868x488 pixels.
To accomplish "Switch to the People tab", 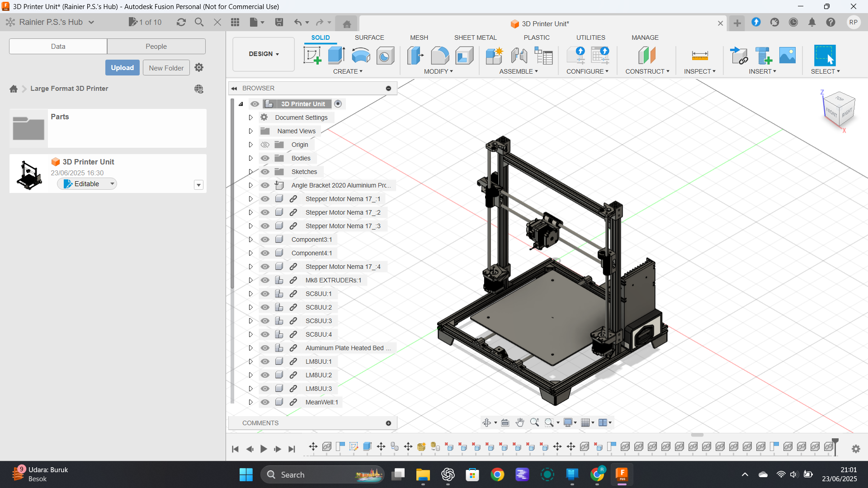I will tap(156, 46).
